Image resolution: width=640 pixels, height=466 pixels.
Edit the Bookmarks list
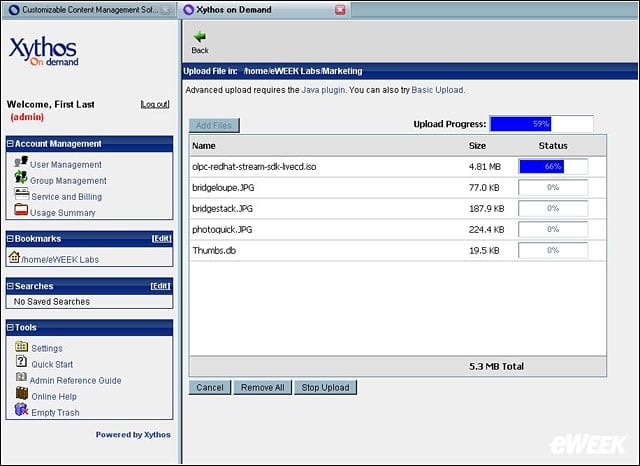161,238
